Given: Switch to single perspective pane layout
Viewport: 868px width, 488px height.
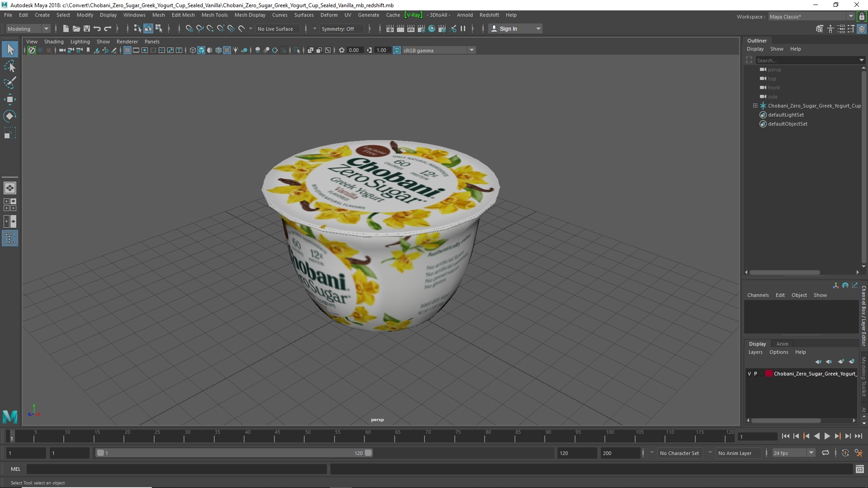Looking at the screenshot, I should (10, 188).
